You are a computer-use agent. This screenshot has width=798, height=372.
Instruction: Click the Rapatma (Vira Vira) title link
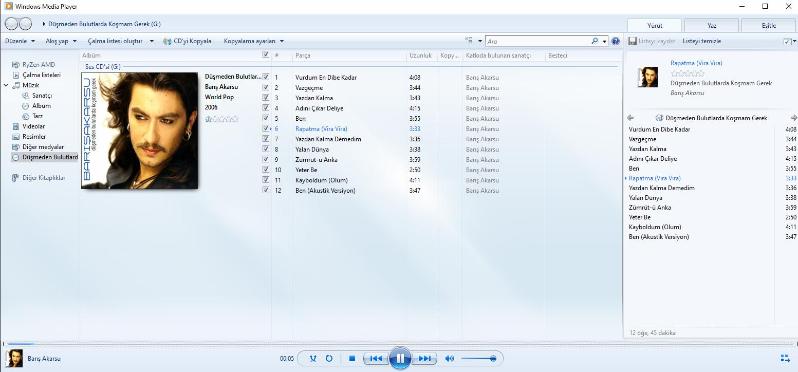click(x=696, y=63)
